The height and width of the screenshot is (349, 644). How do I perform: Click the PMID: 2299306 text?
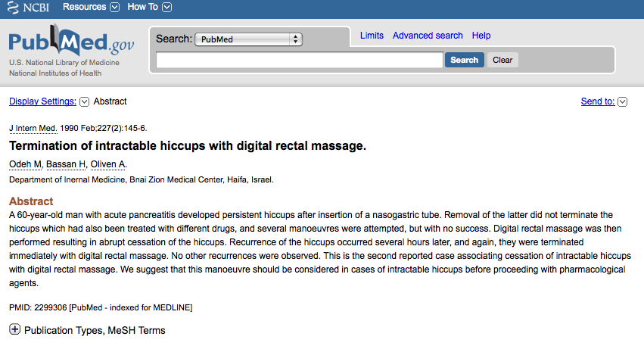[x=38, y=307]
